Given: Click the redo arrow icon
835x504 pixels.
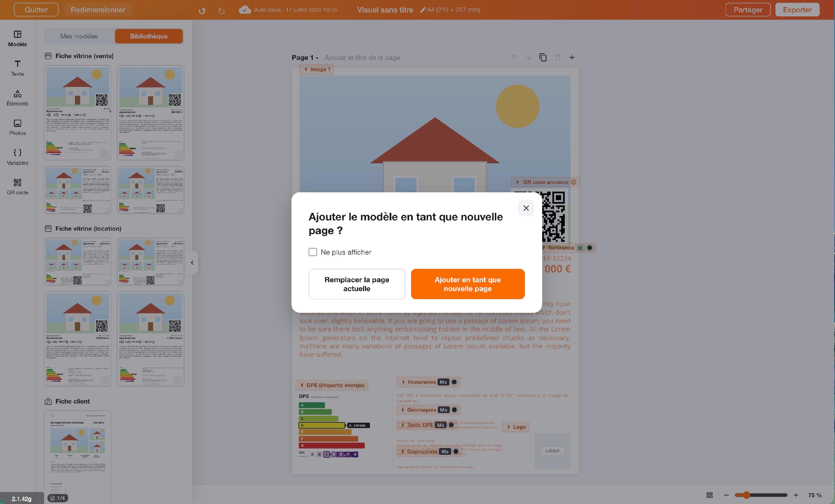Looking at the screenshot, I should [x=221, y=11].
